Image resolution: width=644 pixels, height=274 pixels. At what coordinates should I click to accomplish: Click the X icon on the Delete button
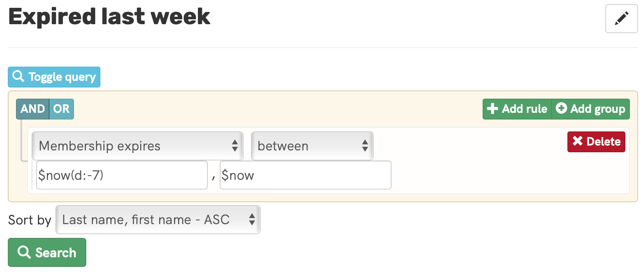577,141
